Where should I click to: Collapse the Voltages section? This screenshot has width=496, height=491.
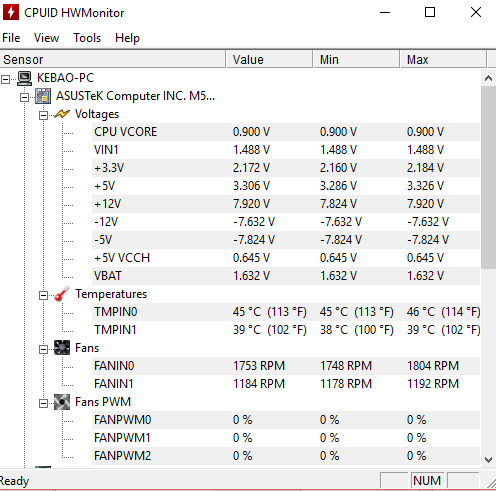click(x=43, y=115)
